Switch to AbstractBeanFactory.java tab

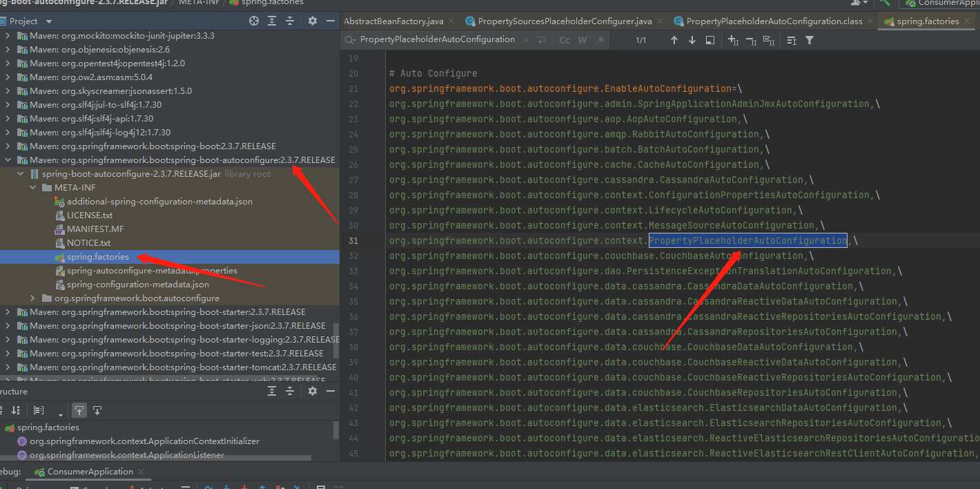tap(393, 21)
